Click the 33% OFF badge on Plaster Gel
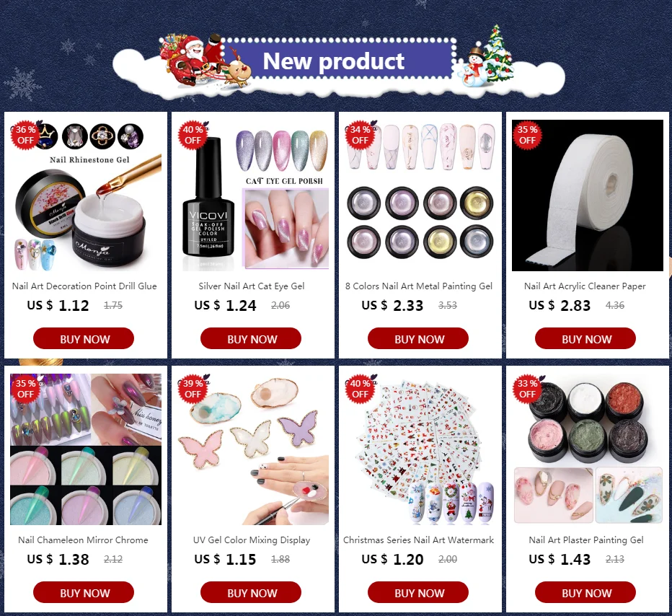 coord(527,389)
